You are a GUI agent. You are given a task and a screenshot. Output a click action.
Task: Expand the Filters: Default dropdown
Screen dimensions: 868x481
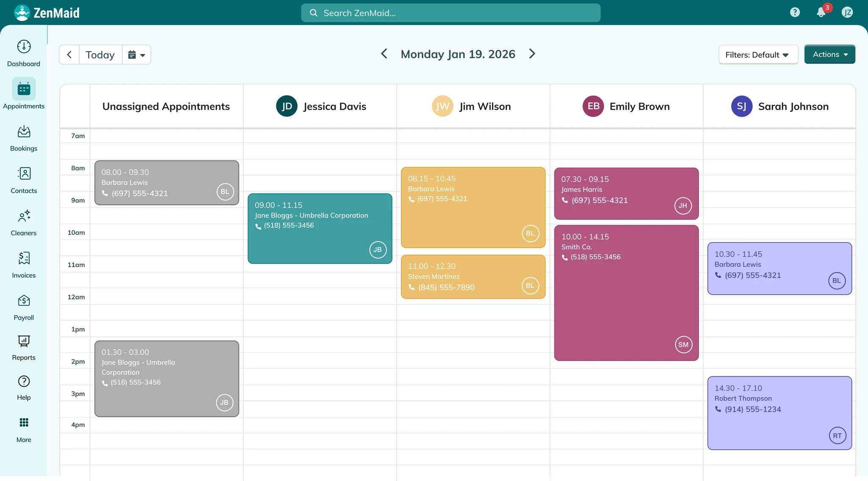758,55
